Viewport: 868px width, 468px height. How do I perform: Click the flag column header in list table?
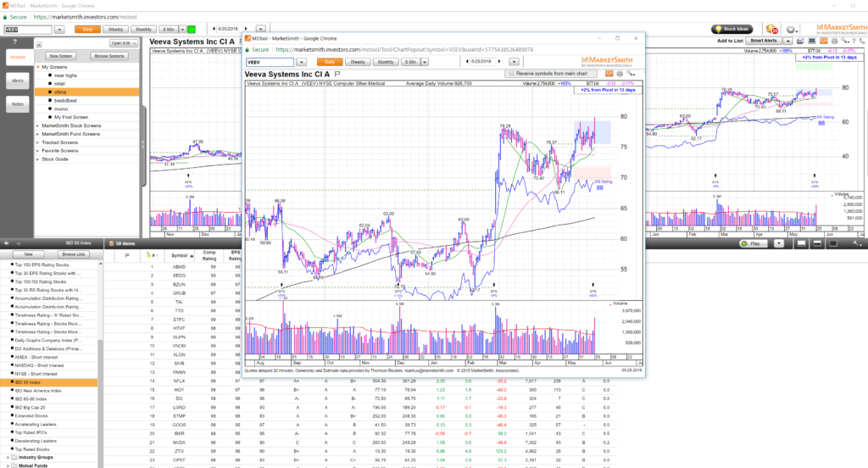click(127, 256)
